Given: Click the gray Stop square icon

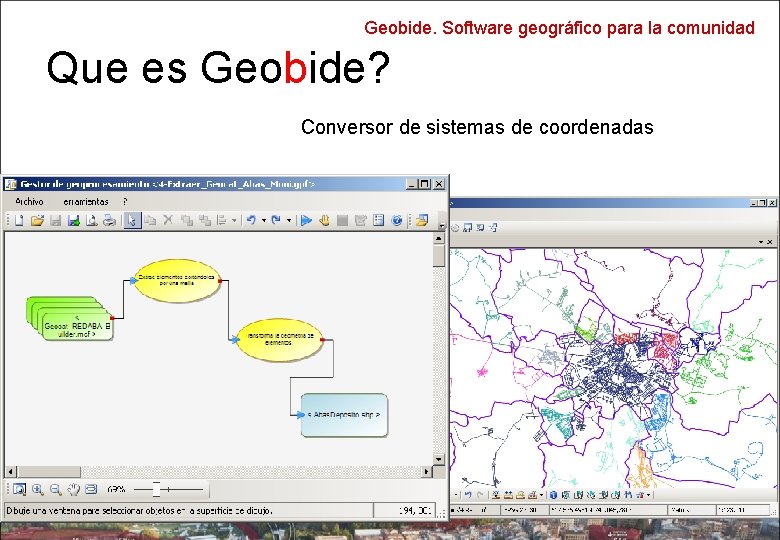Looking at the screenshot, I should (x=342, y=220).
